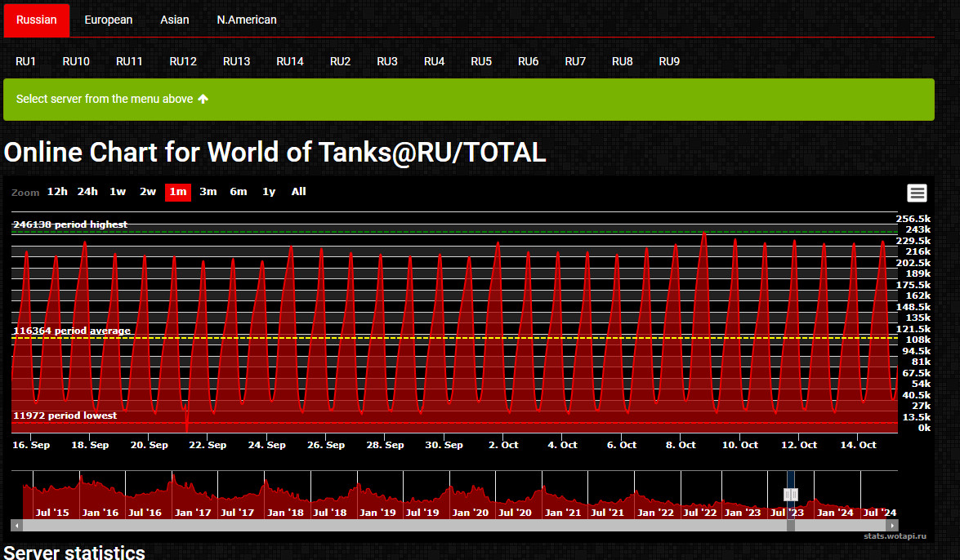Viewport: 960px width, 560px height.
Task: Click the navigator range handle near Jul '23
Action: tap(791, 495)
